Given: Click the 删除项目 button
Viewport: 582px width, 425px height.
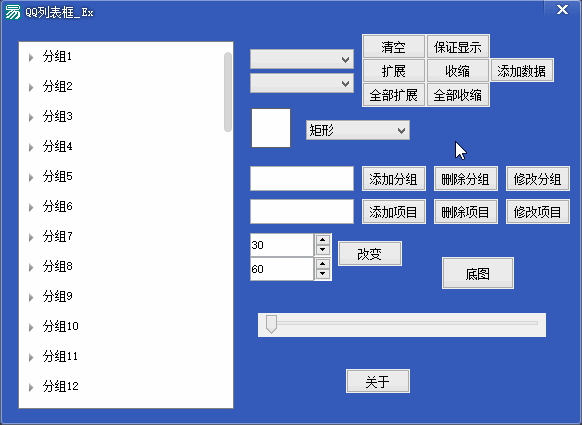Looking at the screenshot, I should click(465, 212).
